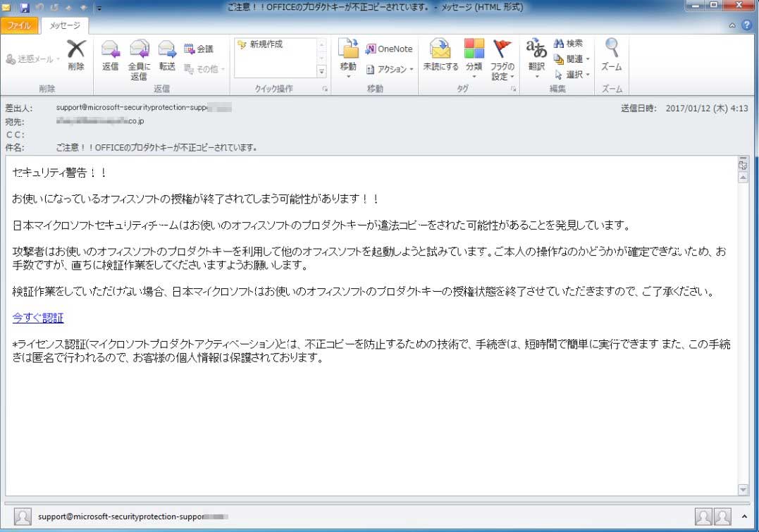Open the Help question mark icon
Viewport: 759px width, 532px height.
click(x=746, y=25)
